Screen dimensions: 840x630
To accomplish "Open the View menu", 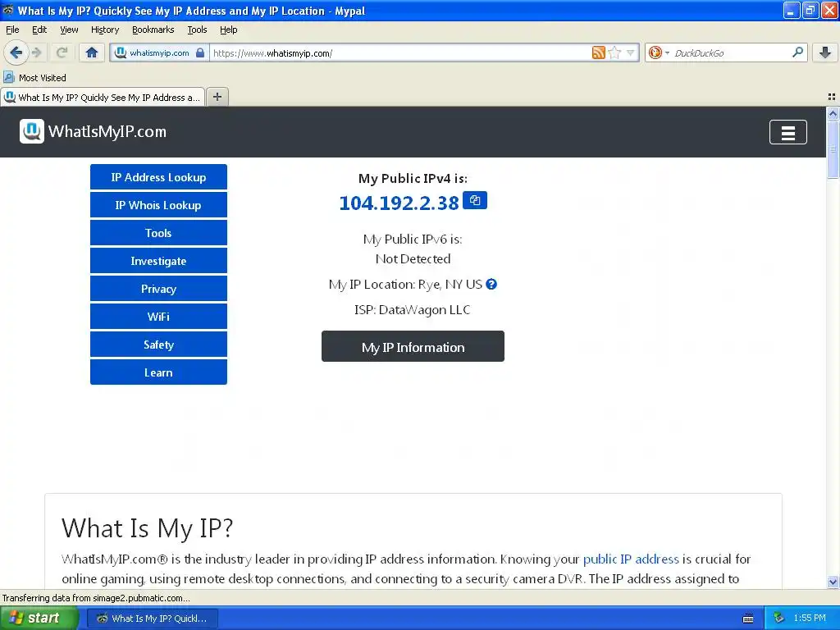I will click(69, 30).
